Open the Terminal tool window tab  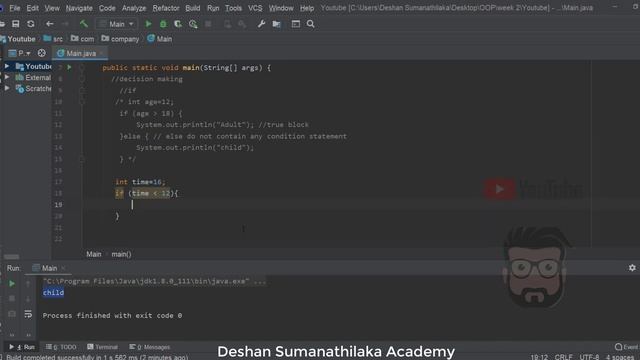click(x=102, y=347)
